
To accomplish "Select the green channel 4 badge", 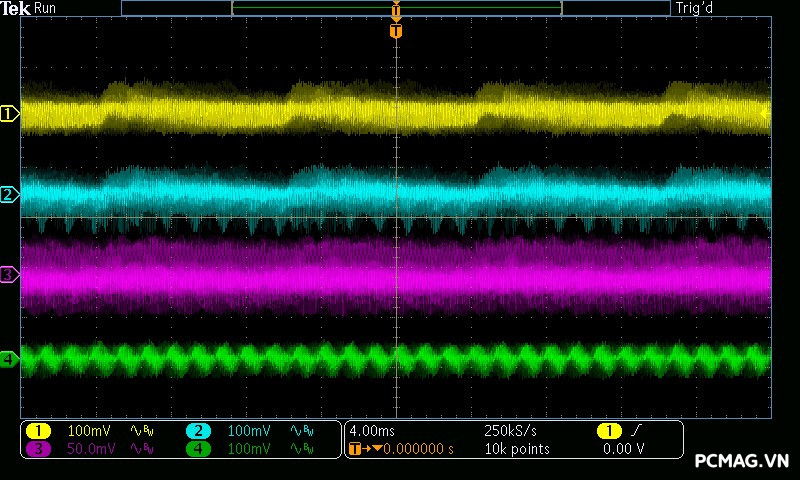I will [198, 449].
